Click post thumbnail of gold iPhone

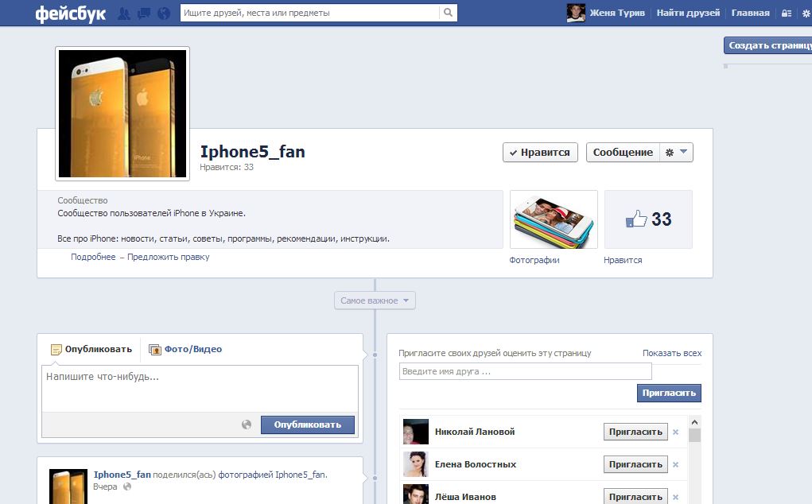pos(68,487)
